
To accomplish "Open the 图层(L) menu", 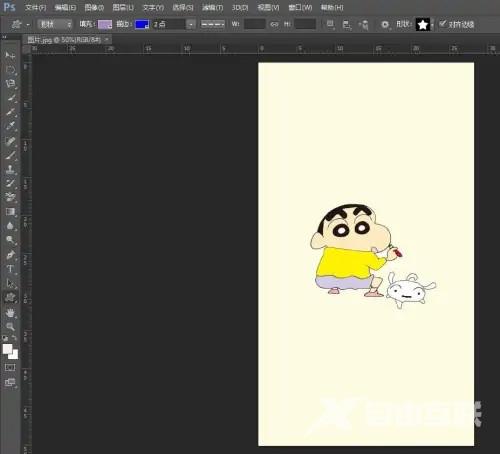I will pos(123,7).
